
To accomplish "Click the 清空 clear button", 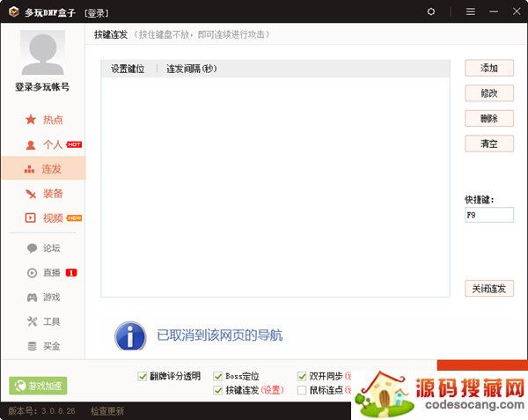I will tap(489, 144).
